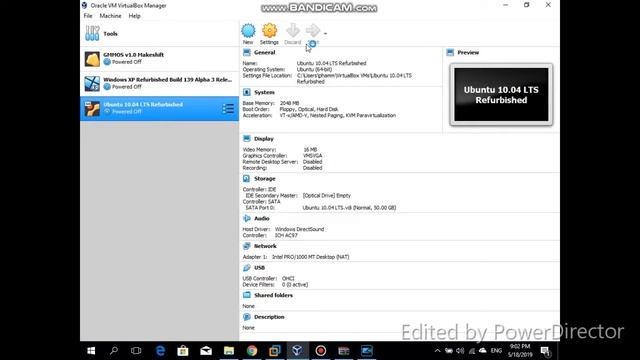Screen dimensions: 640x360
Task: Click the Ubuntu VM operating system icon
Action: coord(92,109)
